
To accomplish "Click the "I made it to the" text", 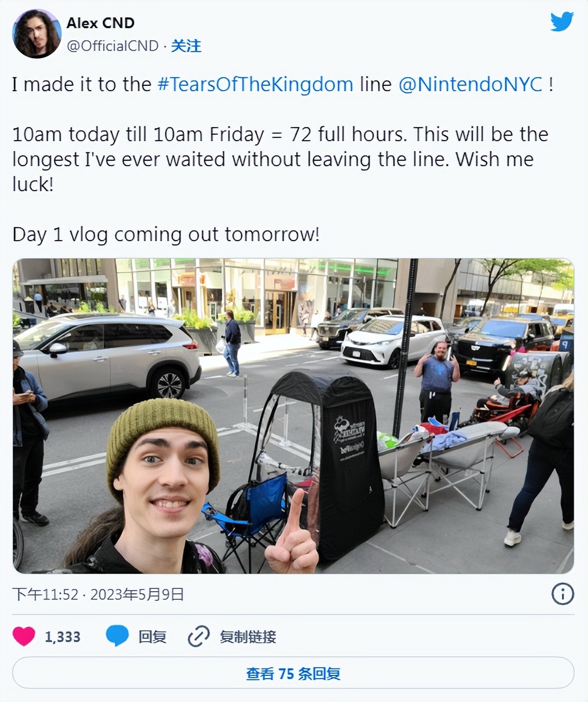I will (82, 85).
